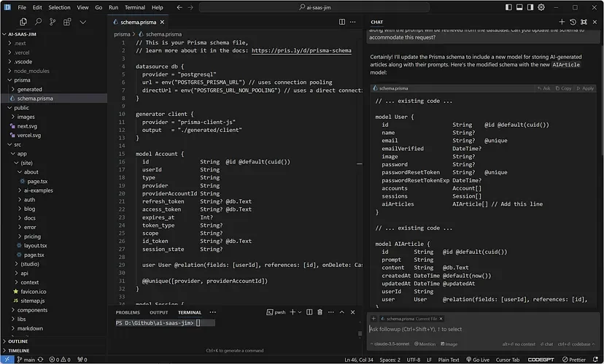
Task: Close the Chat panel
Action: click(x=595, y=22)
